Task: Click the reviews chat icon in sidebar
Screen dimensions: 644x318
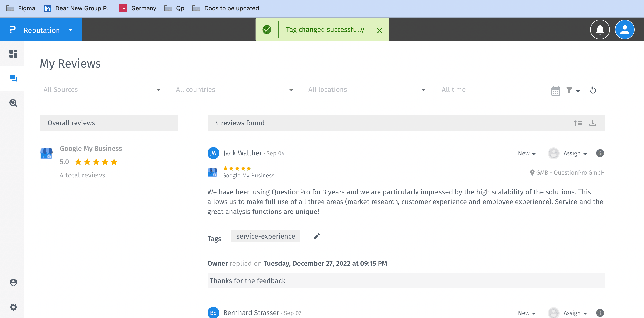Action: tap(13, 78)
